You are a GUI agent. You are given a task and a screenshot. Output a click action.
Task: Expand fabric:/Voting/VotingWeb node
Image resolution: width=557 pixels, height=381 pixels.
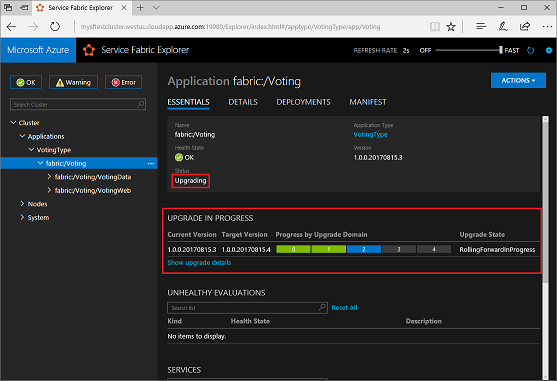[x=49, y=190]
